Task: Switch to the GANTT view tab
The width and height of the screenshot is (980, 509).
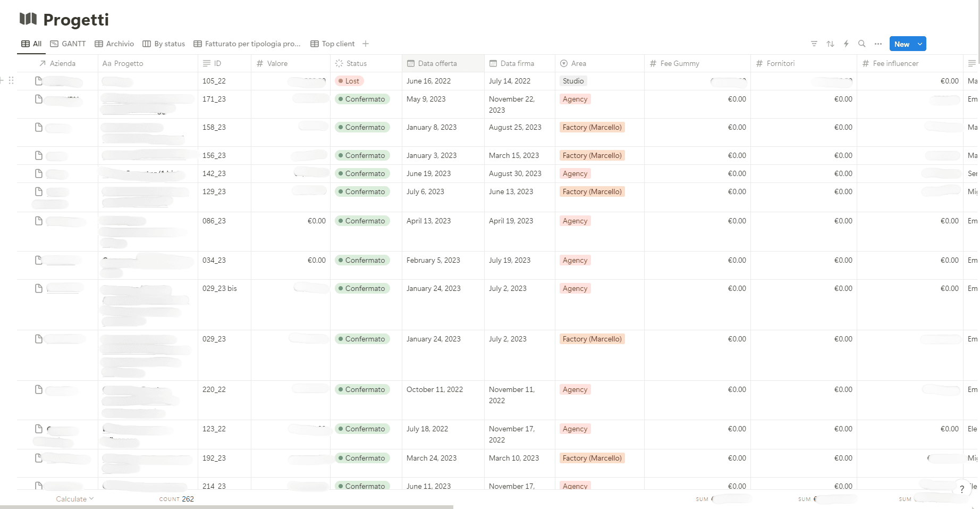Action: click(68, 44)
